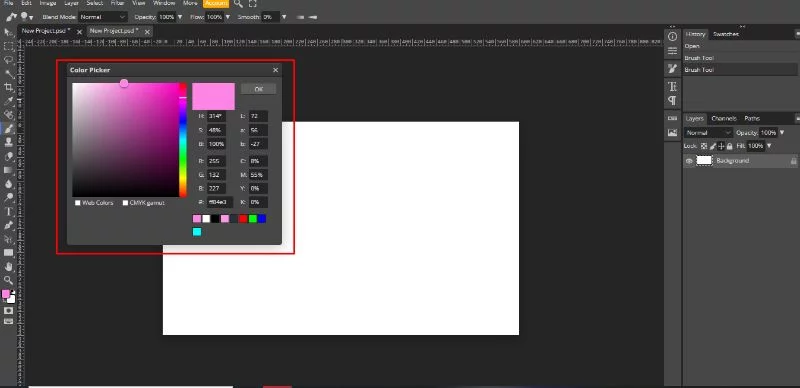Toggle lock position in Layers panel
Screen dimensions: 800x388
tap(721, 146)
